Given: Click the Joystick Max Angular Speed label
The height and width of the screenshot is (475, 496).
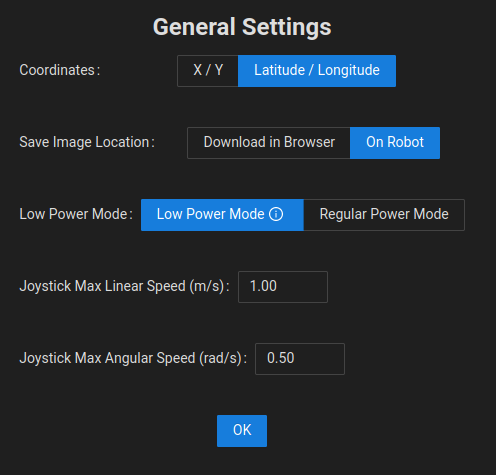Looking at the screenshot, I should point(133,358).
